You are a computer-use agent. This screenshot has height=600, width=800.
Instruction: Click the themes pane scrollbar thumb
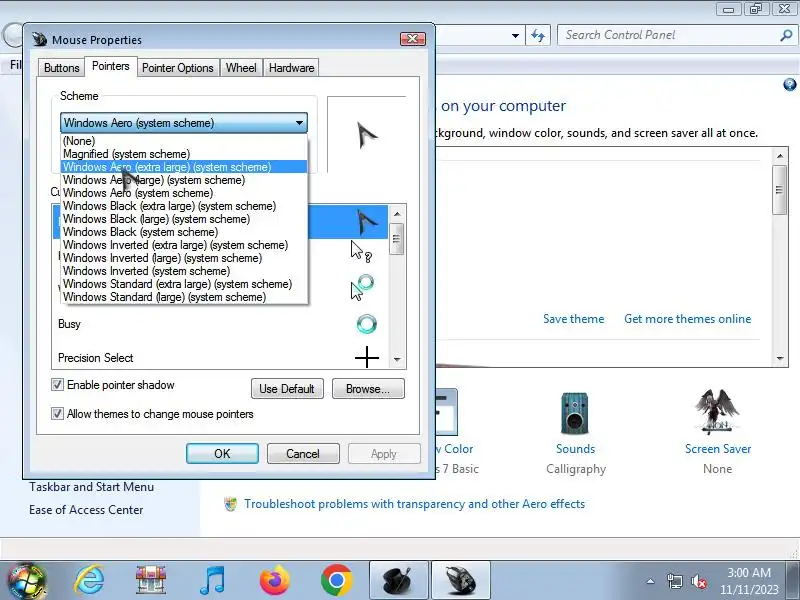point(780,190)
